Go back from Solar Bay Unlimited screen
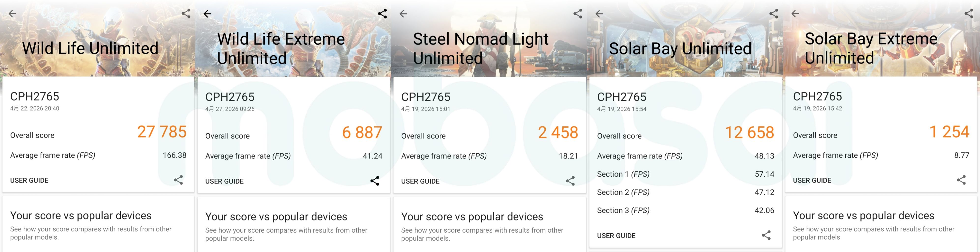 (x=599, y=14)
